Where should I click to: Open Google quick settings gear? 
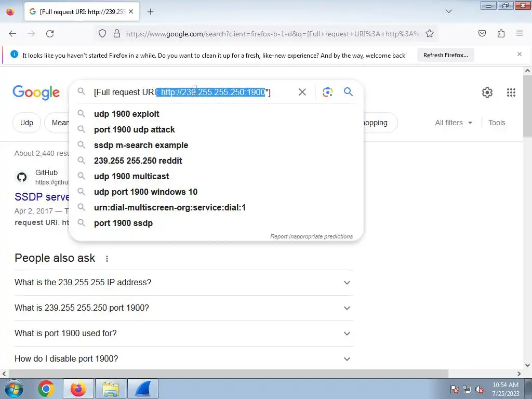[x=487, y=92]
